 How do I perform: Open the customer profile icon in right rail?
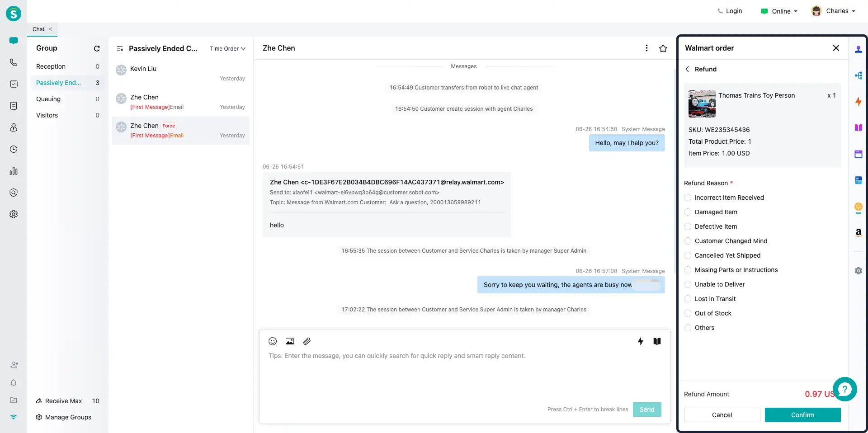coord(859,50)
